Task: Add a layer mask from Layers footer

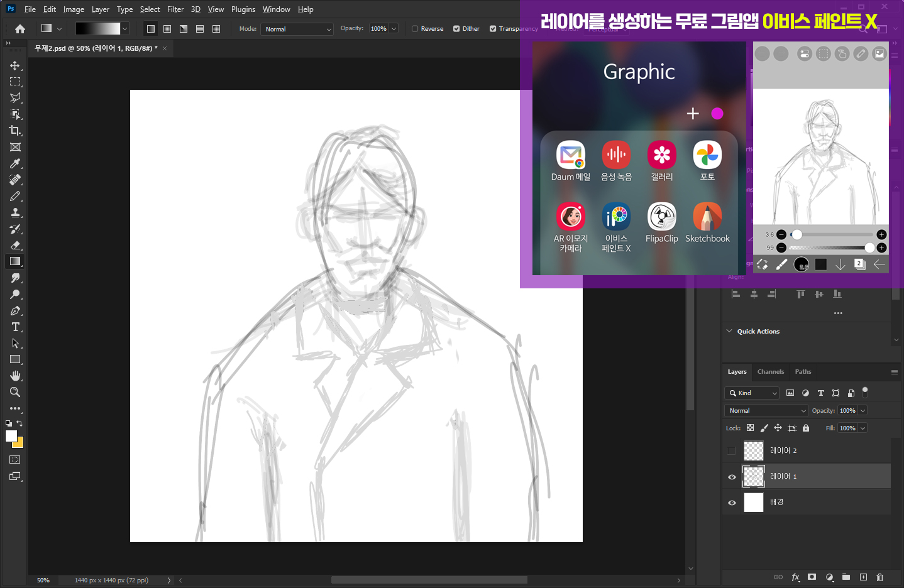Action: [812, 577]
